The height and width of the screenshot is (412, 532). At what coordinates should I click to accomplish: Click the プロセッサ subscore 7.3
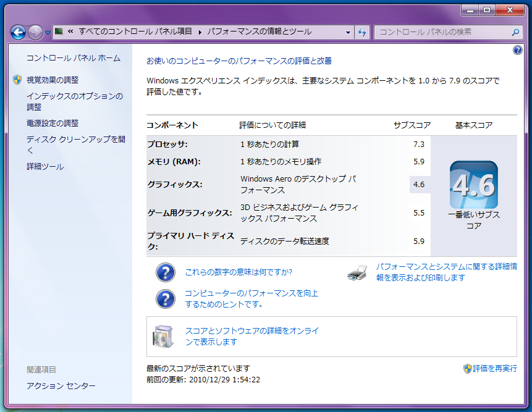[x=419, y=145]
